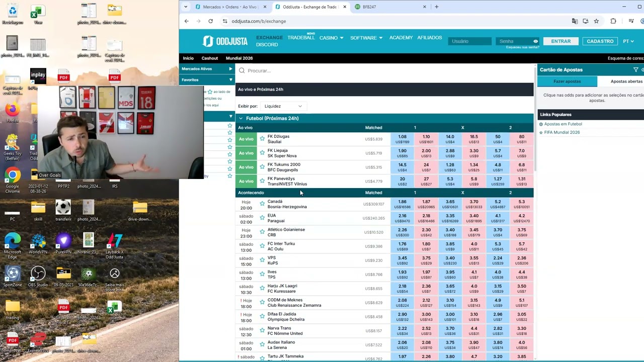644x362 pixels.
Task: Go to Início in the black menu bar
Action: coord(188,58)
